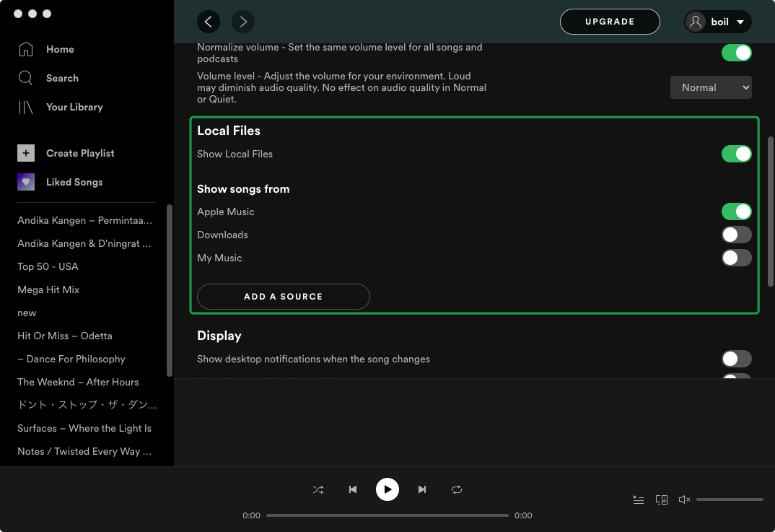Open The Weeknd – After Hours playlist
Viewport: 775px width, 532px height.
(x=78, y=382)
